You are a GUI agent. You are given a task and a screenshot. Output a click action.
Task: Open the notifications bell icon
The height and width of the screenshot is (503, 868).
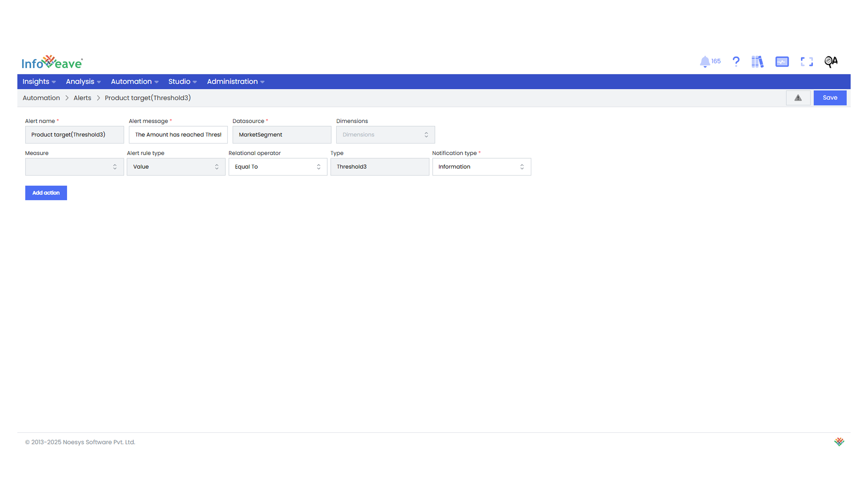[x=705, y=62]
